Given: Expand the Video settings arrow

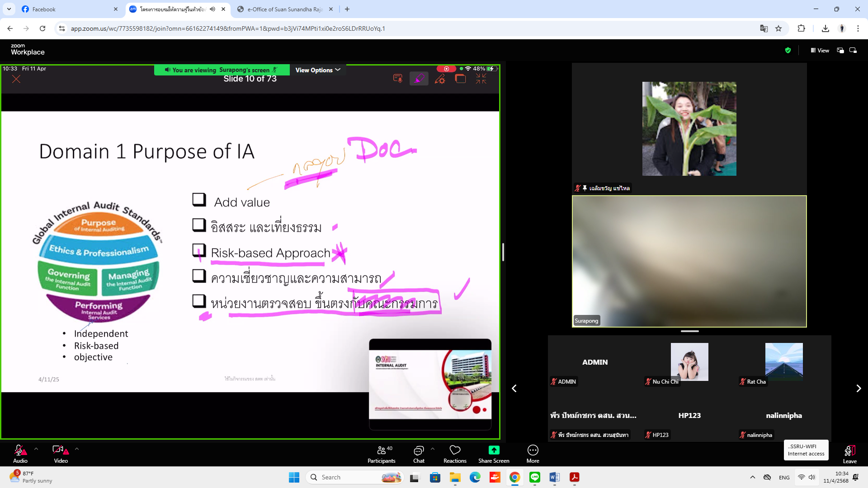Looking at the screenshot, I should 77,449.
